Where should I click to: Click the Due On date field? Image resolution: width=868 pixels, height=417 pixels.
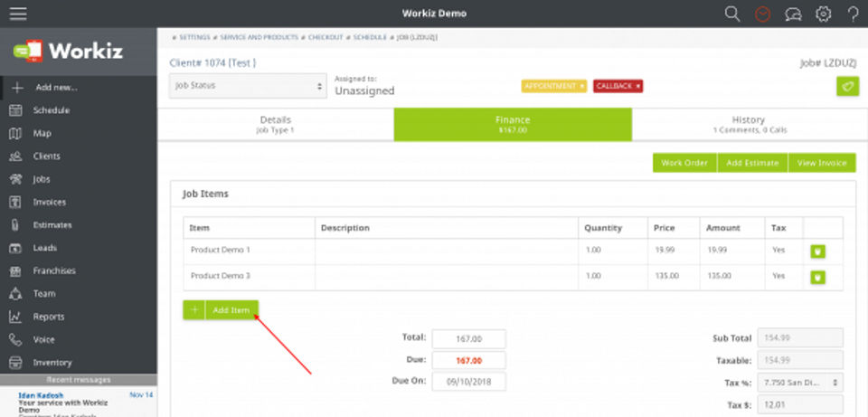click(x=468, y=382)
